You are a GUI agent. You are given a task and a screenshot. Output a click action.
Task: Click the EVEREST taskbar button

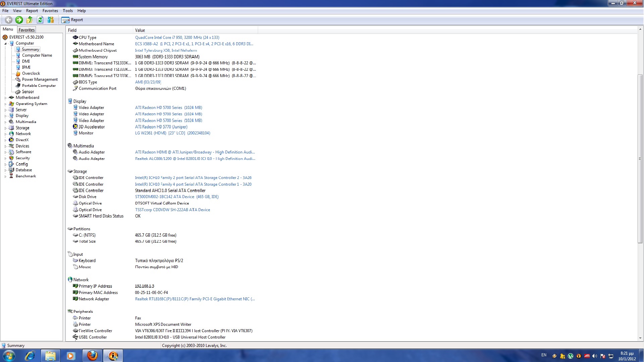point(113,356)
